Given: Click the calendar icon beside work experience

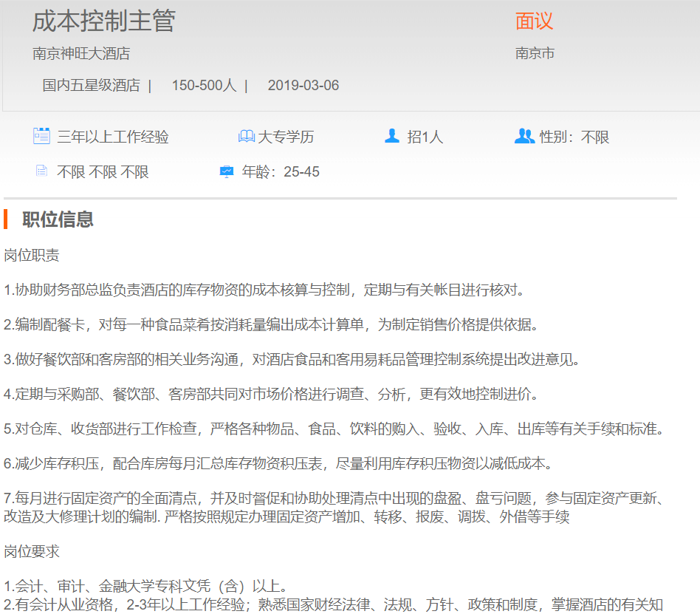Looking at the screenshot, I should pos(41,136).
